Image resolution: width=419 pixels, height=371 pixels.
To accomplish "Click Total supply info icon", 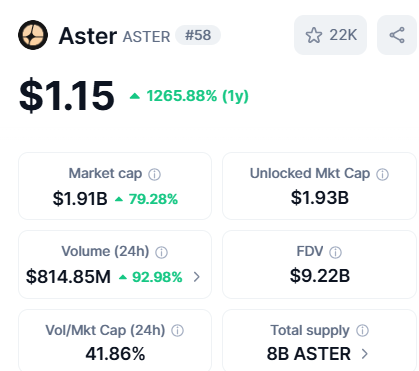I will (x=362, y=331).
